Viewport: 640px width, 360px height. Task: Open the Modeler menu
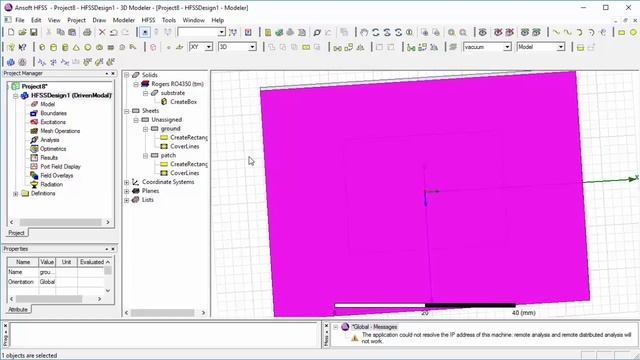(124, 20)
